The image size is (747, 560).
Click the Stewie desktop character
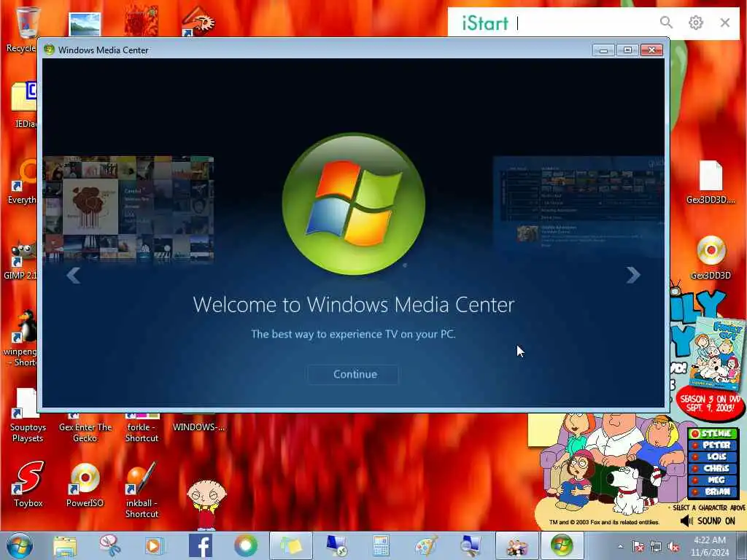[206, 504]
